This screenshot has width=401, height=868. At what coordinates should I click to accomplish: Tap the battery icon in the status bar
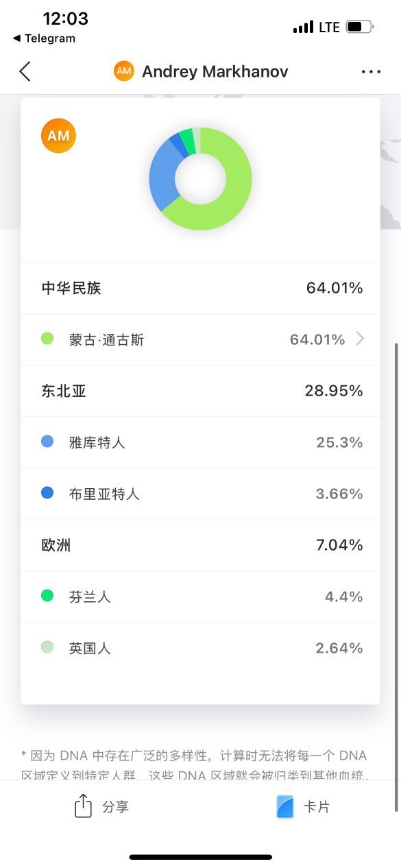[360, 27]
